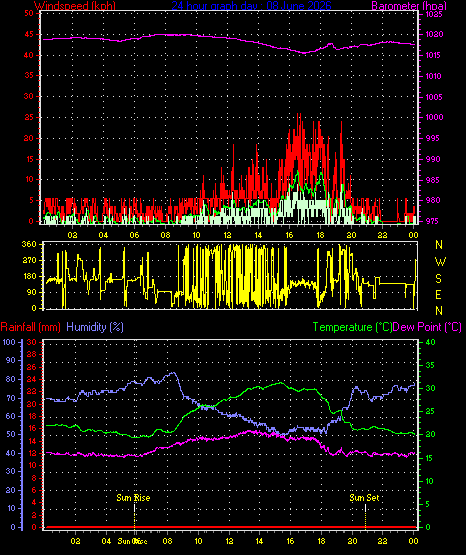Image resolution: width=466 pixels, height=555 pixels.
Task: Click the "1000" barometer axis value
Action: (434, 118)
